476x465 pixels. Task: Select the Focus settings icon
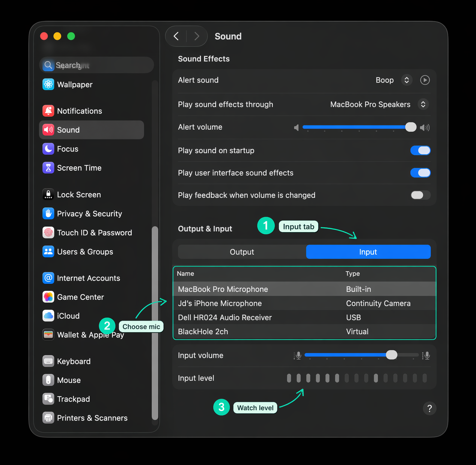coord(48,148)
